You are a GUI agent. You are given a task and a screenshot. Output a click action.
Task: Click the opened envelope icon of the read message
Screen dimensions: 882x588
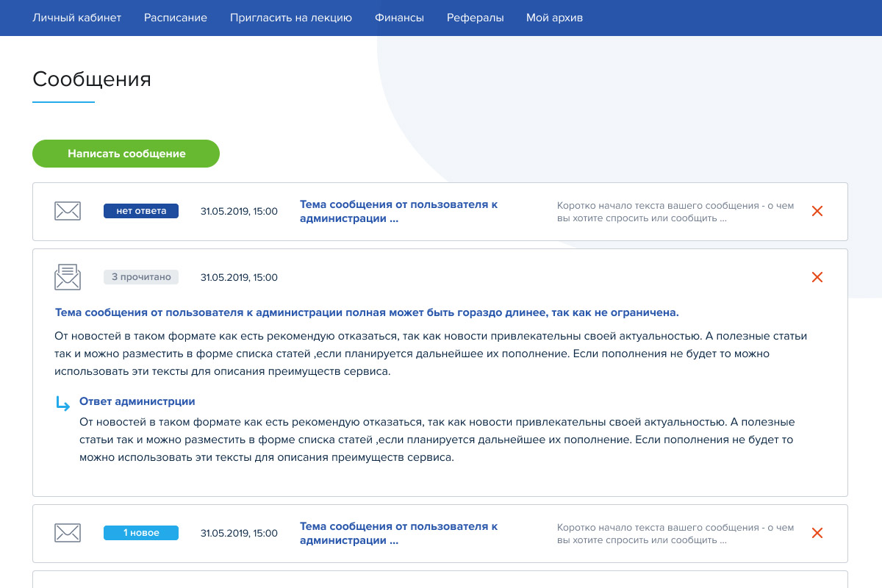coord(68,277)
